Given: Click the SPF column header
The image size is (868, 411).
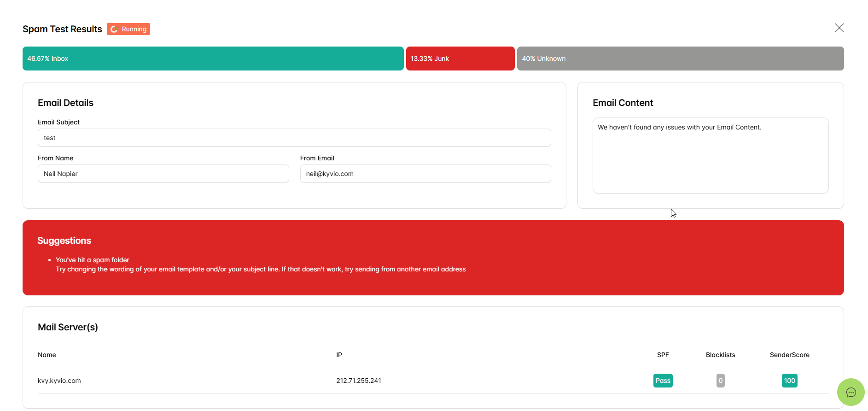Looking at the screenshot, I should pyautogui.click(x=663, y=355).
